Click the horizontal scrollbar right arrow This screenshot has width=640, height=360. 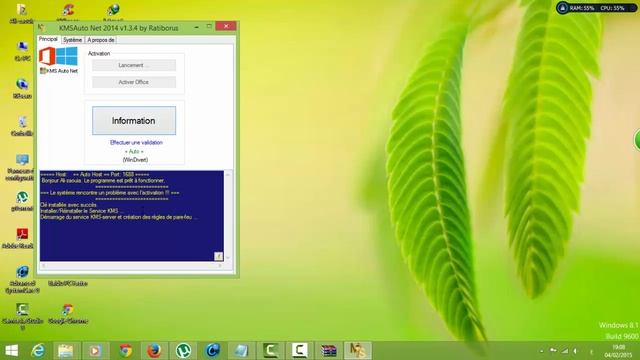[220, 266]
